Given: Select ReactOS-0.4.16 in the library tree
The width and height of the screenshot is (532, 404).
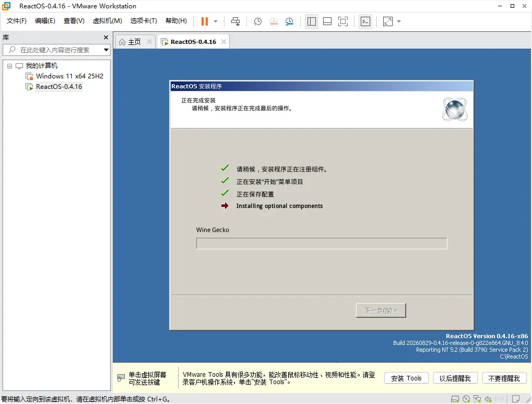Looking at the screenshot, I should click(x=59, y=87).
